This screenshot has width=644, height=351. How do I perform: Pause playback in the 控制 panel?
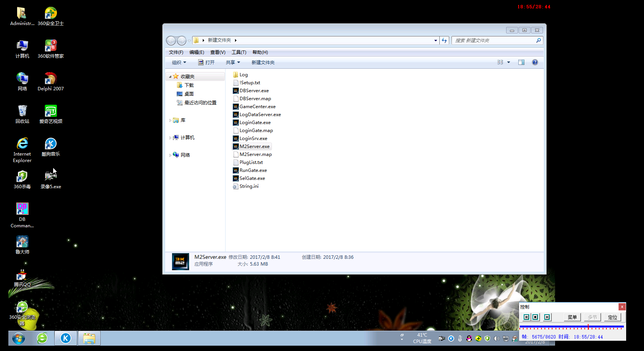click(x=526, y=317)
